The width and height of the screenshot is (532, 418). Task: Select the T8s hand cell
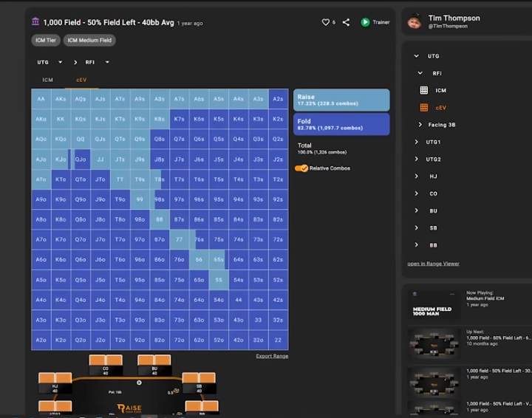pos(160,179)
